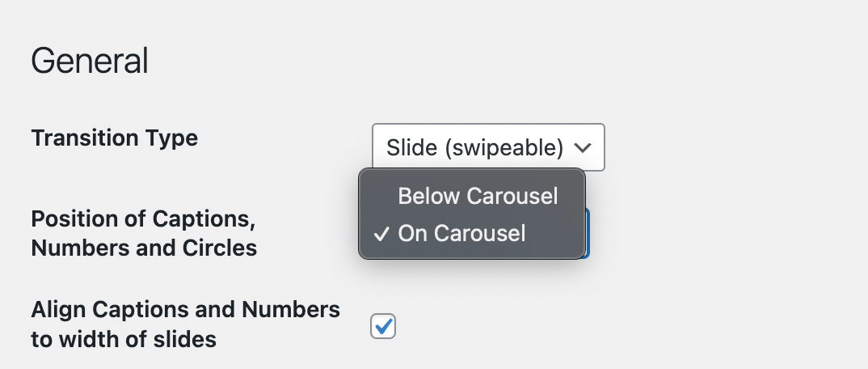Click the Transition Type label
This screenshot has width=868, height=369.
point(114,138)
